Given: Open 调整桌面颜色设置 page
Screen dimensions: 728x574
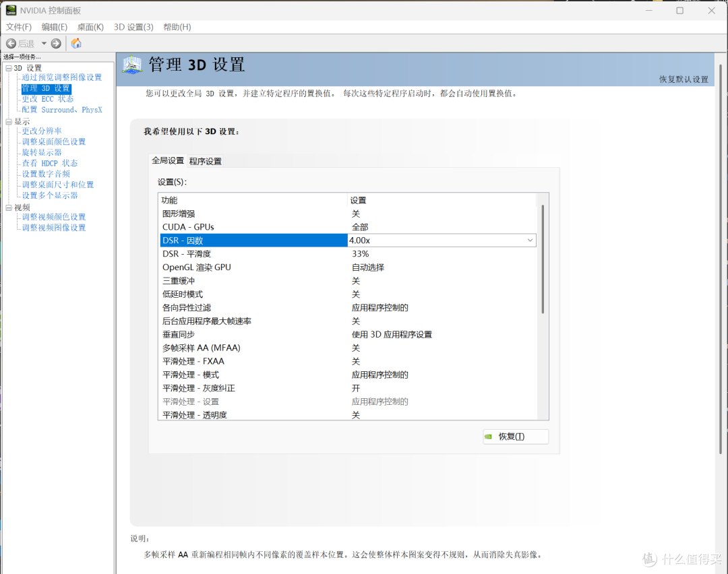Looking at the screenshot, I should point(54,141).
